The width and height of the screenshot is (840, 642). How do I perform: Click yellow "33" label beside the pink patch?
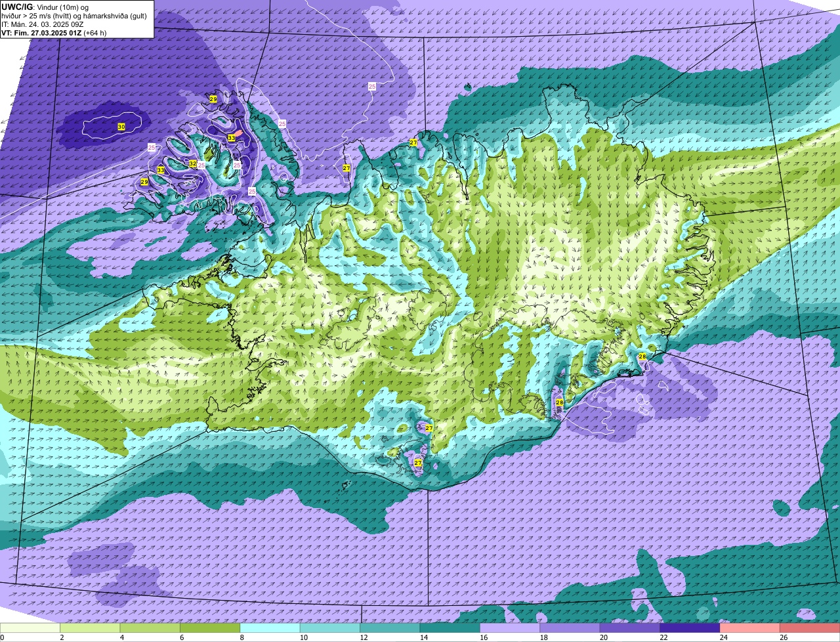[x=232, y=138]
